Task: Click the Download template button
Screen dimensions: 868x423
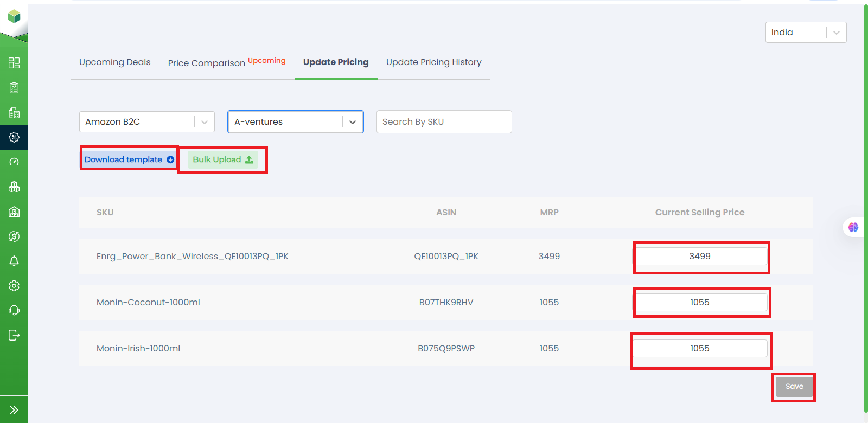Action: pyautogui.click(x=129, y=159)
